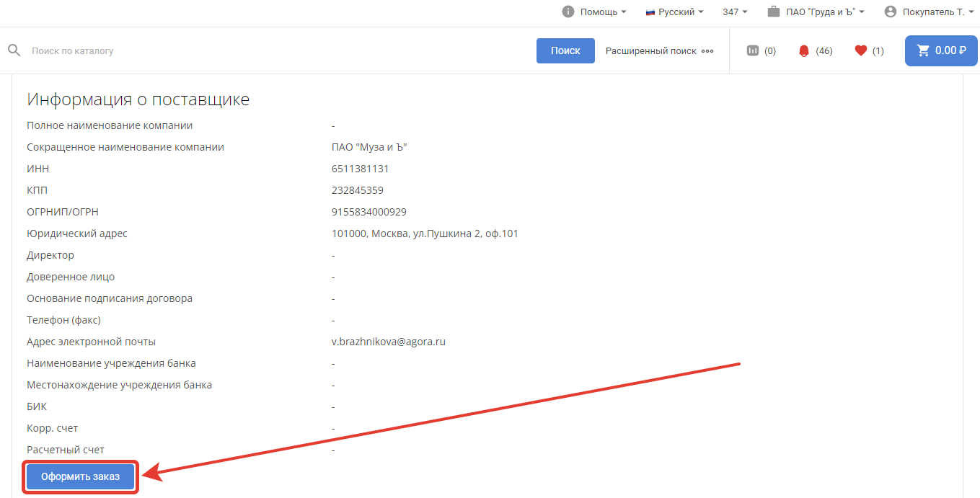
Task: Click the magnifier icon in the search bar
Action: 14,50
